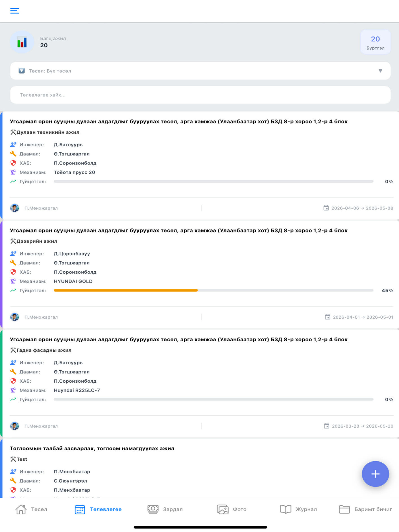Add new plan with plus button
This screenshot has width=399, height=532.
click(375, 474)
